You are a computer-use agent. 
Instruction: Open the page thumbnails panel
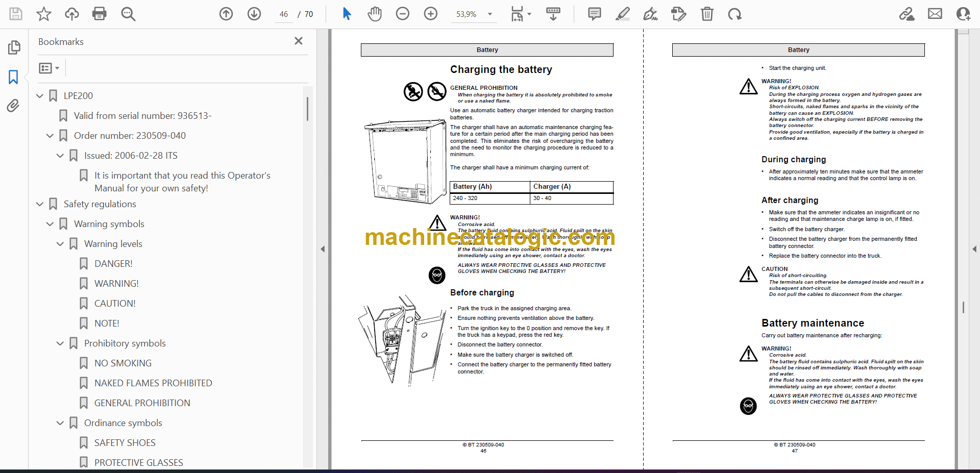14,47
